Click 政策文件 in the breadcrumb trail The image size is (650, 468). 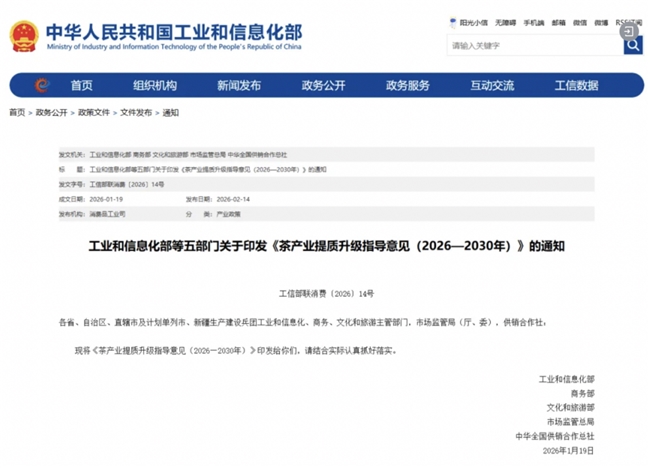point(94,113)
